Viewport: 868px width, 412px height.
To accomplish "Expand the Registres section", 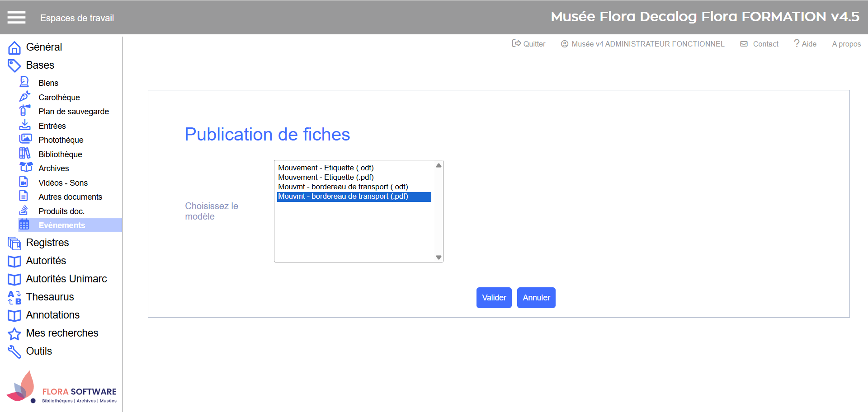I will pos(47,243).
